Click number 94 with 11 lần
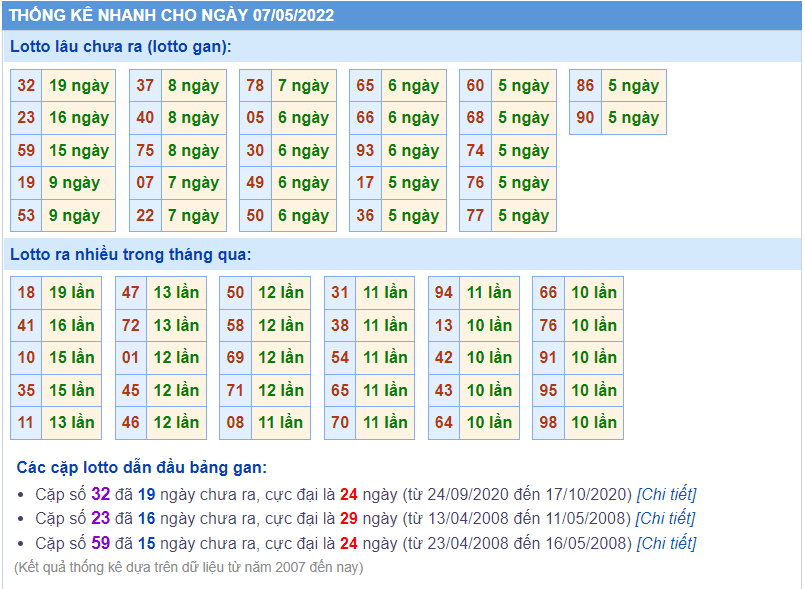 pyautogui.click(x=444, y=293)
